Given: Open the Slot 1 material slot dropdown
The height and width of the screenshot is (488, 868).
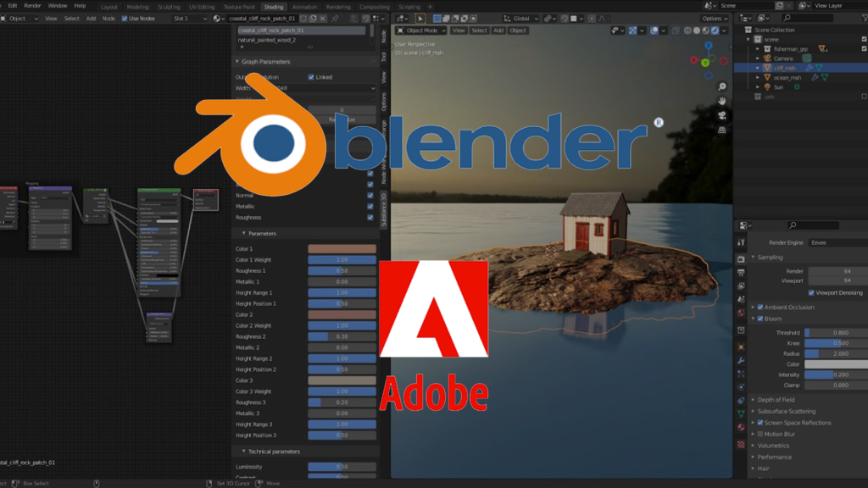Looking at the screenshot, I should 189,19.
